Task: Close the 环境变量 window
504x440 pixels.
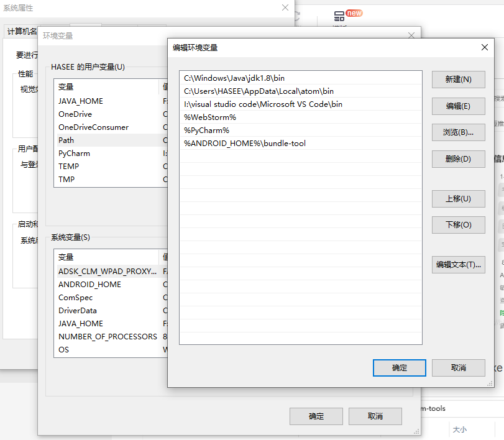Action: 411,35
